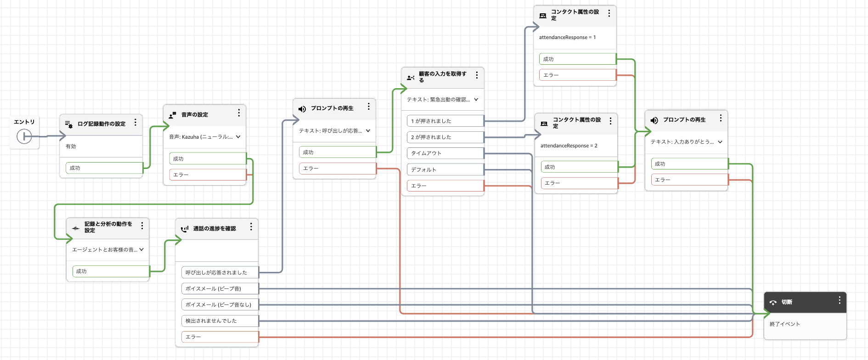Image resolution: width=868 pixels, height=360 pixels.
Task: Click icon of attendanceResponse = 2 attribute block
Action: click(x=544, y=124)
